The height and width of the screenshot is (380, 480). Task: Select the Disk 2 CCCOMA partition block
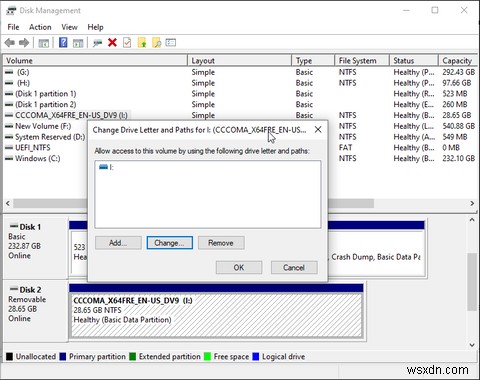[216, 315]
